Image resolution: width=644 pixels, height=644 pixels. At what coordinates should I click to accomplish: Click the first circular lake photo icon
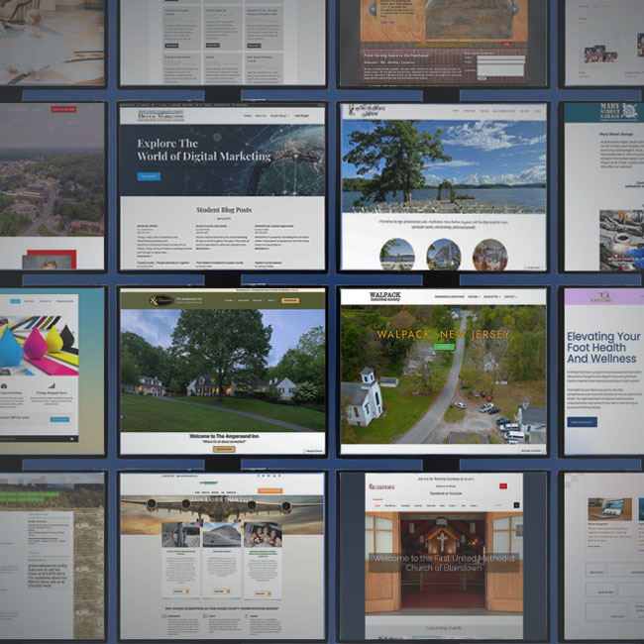(396, 255)
